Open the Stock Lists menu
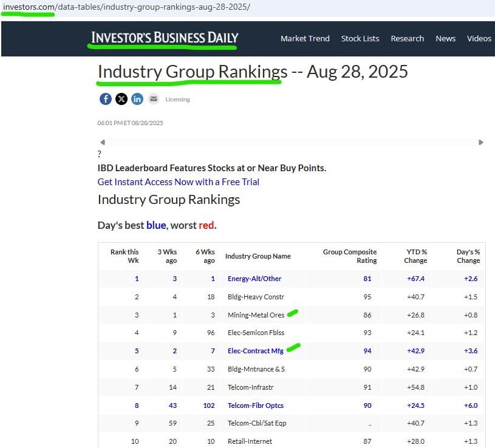Image resolution: width=495 pixels, height=448 pixels. [x=360, y=38]
